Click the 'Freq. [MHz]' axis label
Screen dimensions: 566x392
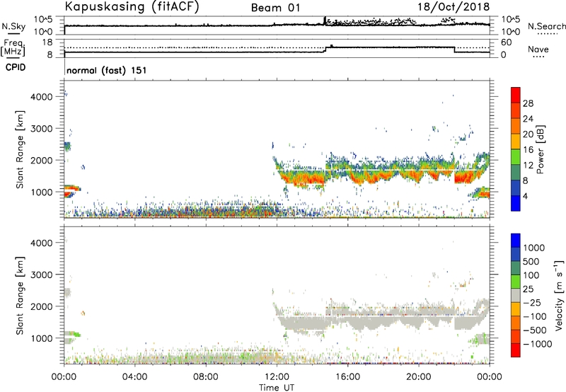(x=13, y=47)
